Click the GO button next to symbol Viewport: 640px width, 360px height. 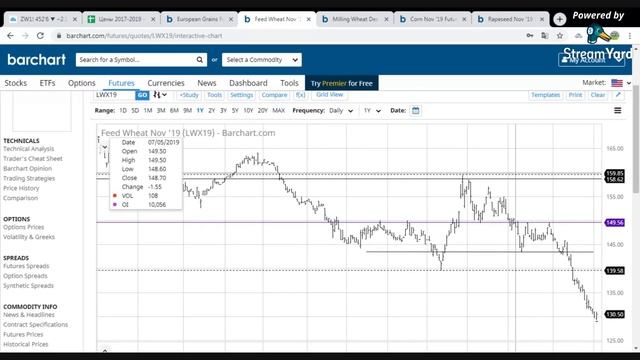[142, 95]
